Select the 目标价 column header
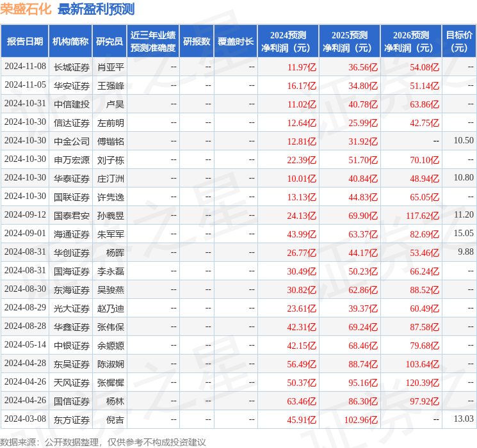 (459, 42)
